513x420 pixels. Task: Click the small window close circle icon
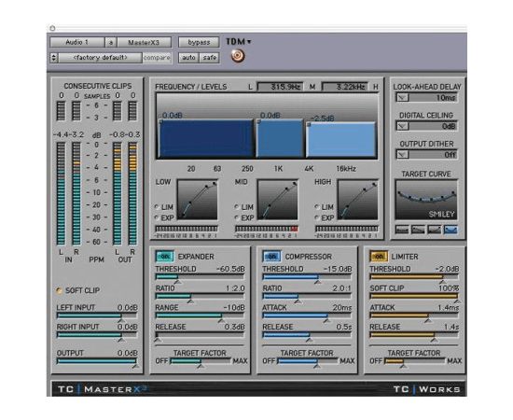52,29
